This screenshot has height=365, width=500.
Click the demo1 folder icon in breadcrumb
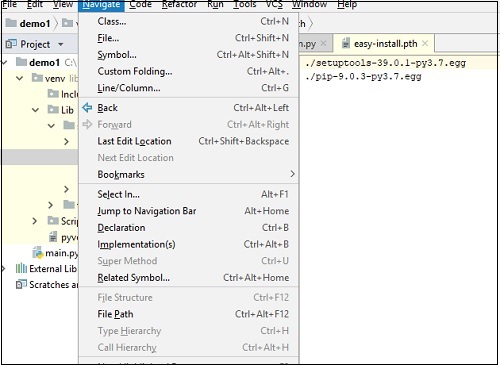(11, 23)
